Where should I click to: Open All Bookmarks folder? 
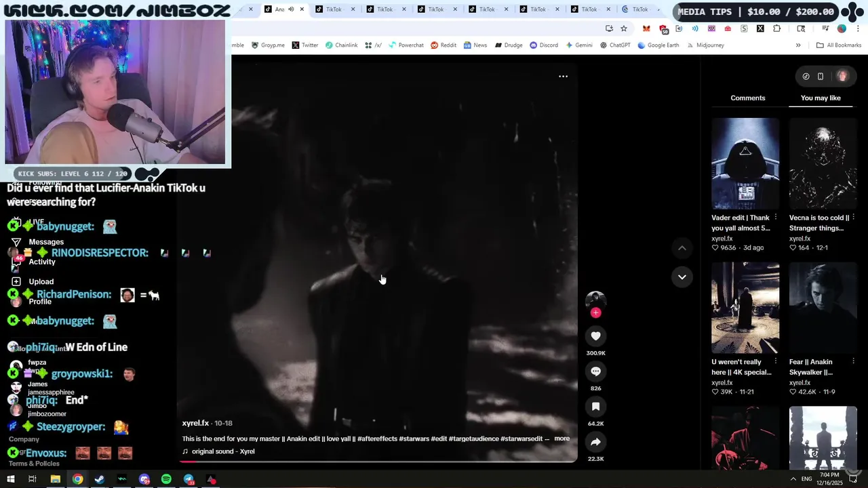[839, 45]
